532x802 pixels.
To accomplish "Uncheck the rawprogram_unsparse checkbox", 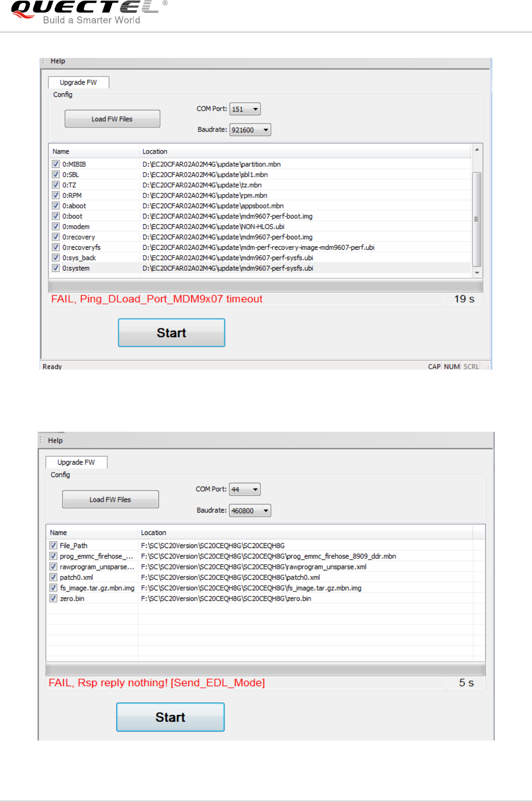I will (x=53, y=566).
